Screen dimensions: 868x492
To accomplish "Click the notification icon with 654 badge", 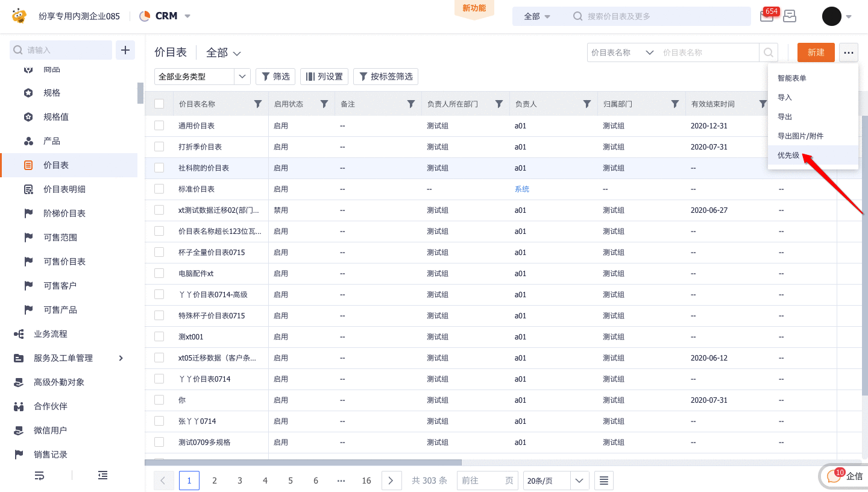I will (767, 16).
